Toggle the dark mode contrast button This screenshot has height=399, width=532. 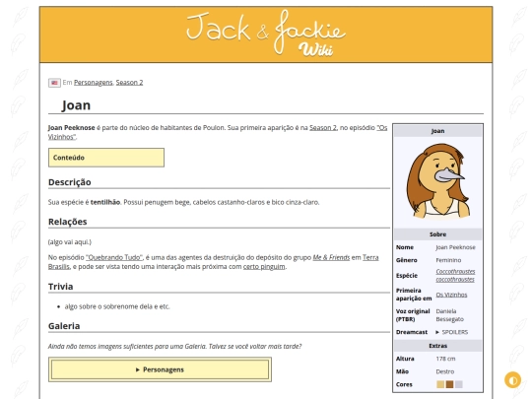tap(512, 379)
